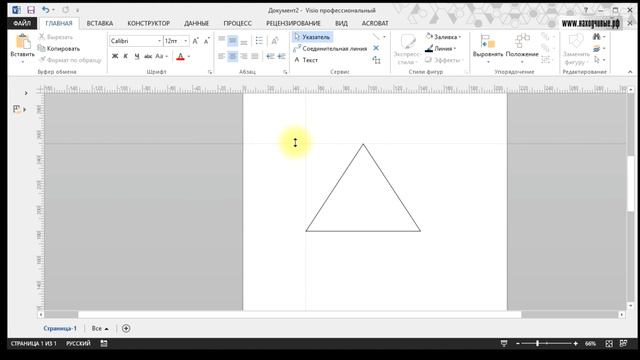Click the bullets list icon

(x=259, y=41)
